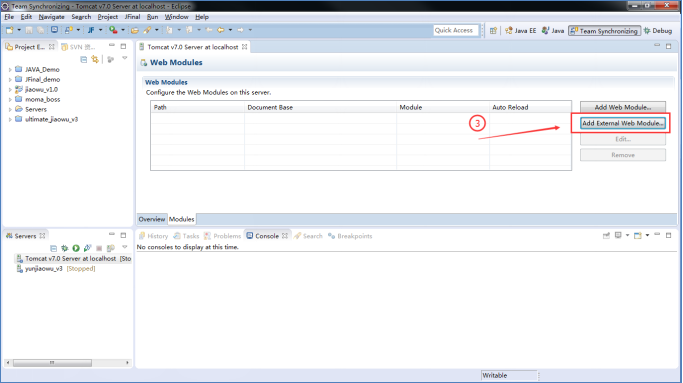This screenshot has height=383, width=683.
Task: Open the Problems tab
Action: [223, 236]
